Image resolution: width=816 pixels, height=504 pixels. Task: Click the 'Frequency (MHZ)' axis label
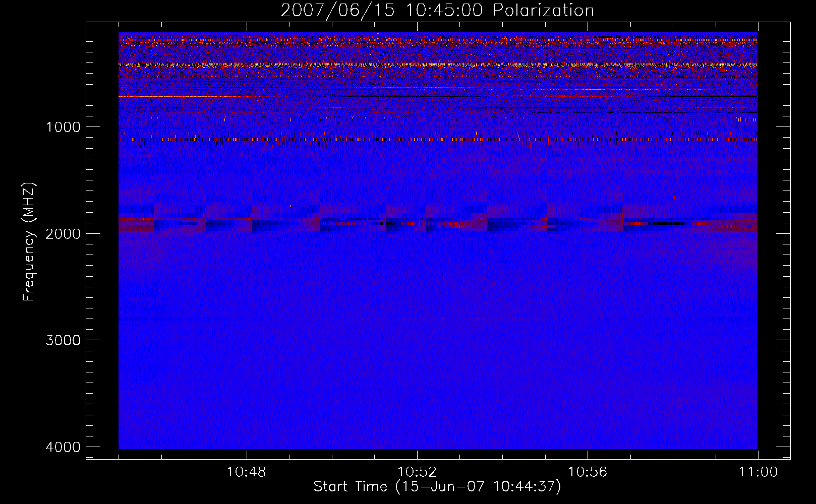click(29, 242)
